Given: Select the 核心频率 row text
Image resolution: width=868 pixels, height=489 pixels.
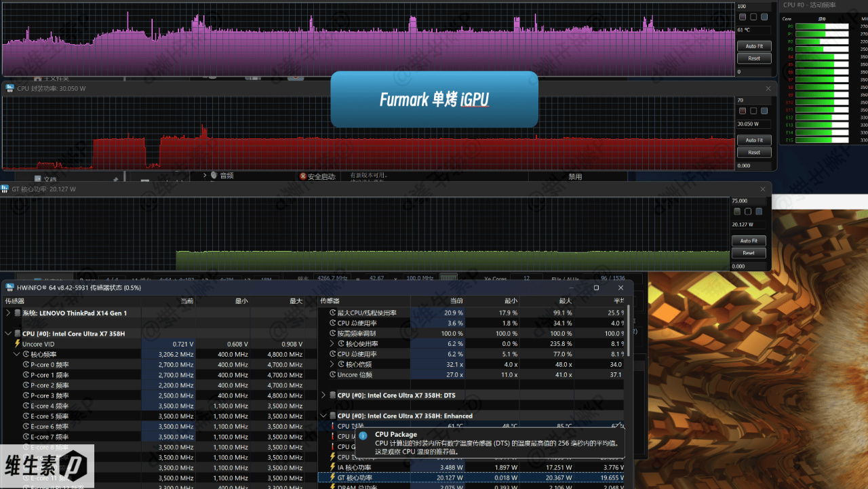Looking at the screenshot, I should pos(44,354).
